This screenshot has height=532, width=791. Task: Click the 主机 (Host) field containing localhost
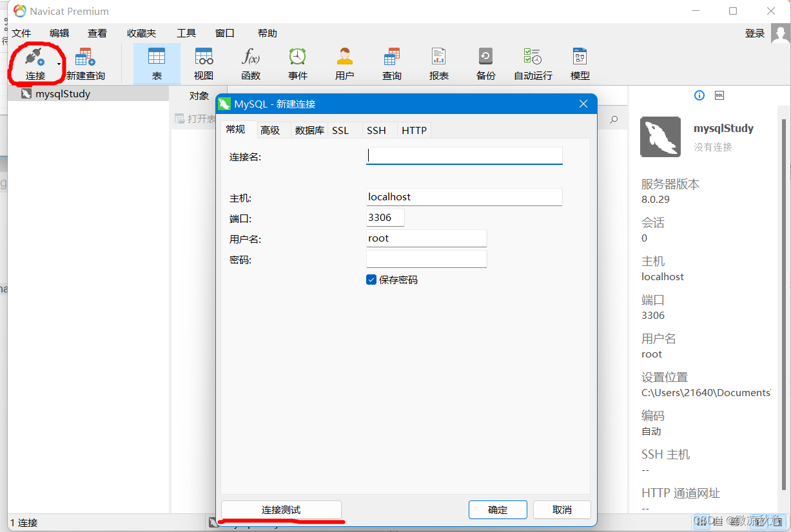click(464, 197)
